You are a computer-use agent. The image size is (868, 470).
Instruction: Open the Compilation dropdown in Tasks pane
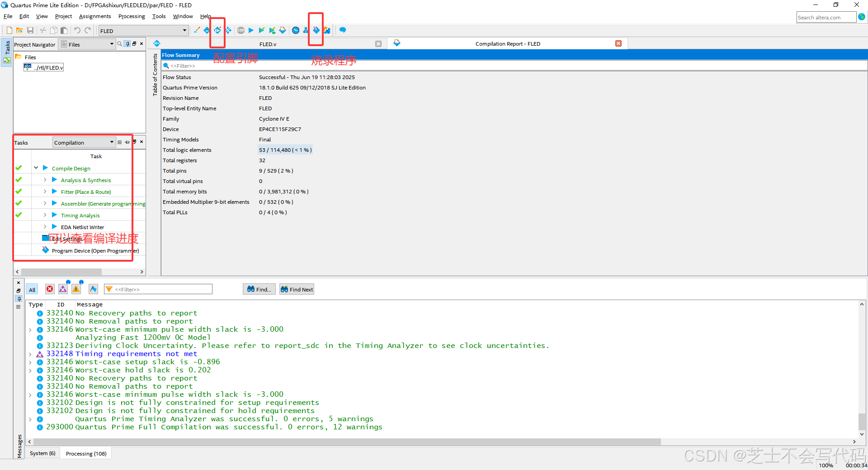(84, 142)
